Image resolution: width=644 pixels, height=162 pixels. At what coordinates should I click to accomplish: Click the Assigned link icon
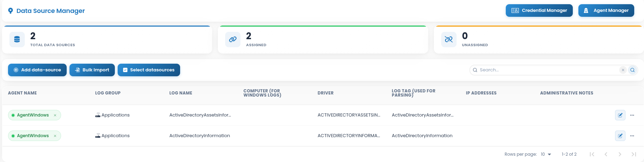click(x=232, y=40)
